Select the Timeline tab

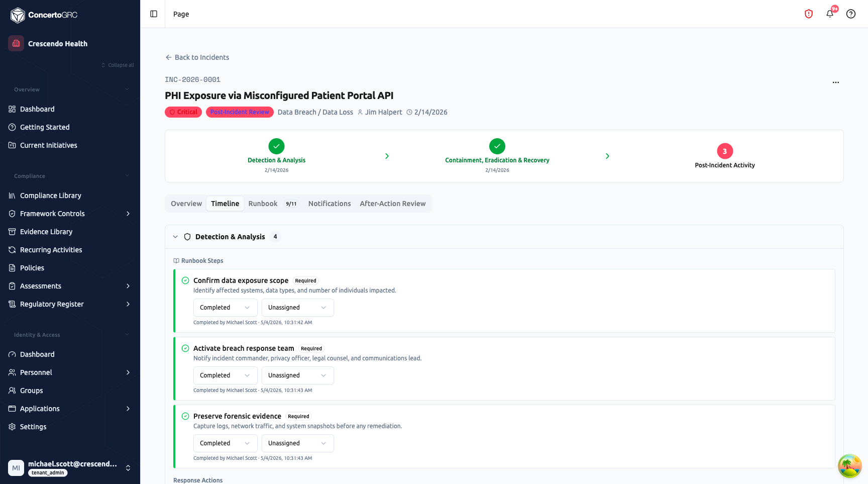[225, 204]
